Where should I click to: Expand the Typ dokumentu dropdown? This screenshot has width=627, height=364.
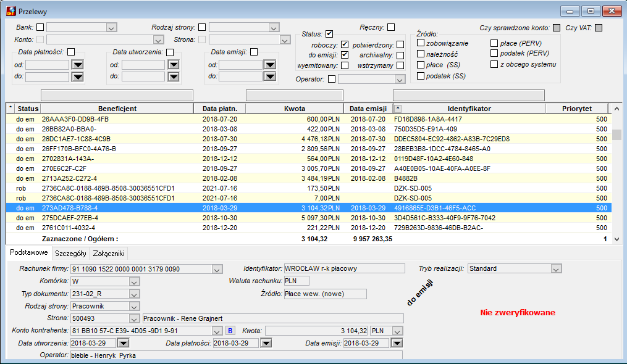coord(135,294)
